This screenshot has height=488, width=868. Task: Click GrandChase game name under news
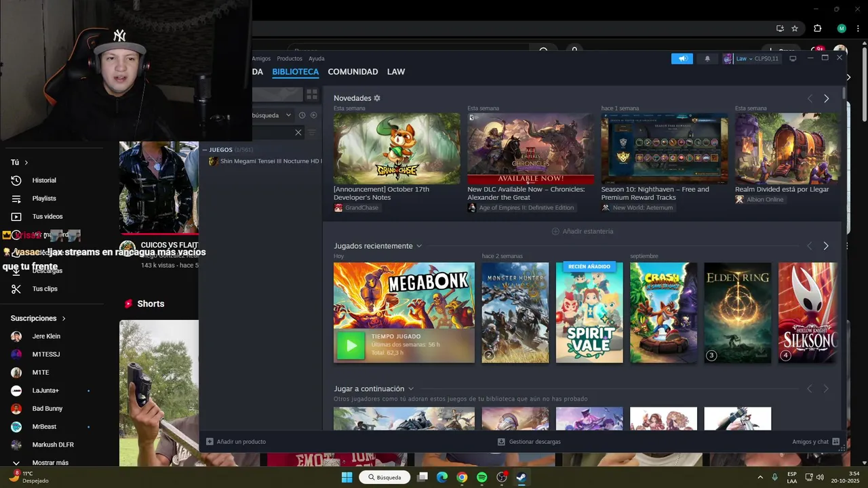pos(361,207)
